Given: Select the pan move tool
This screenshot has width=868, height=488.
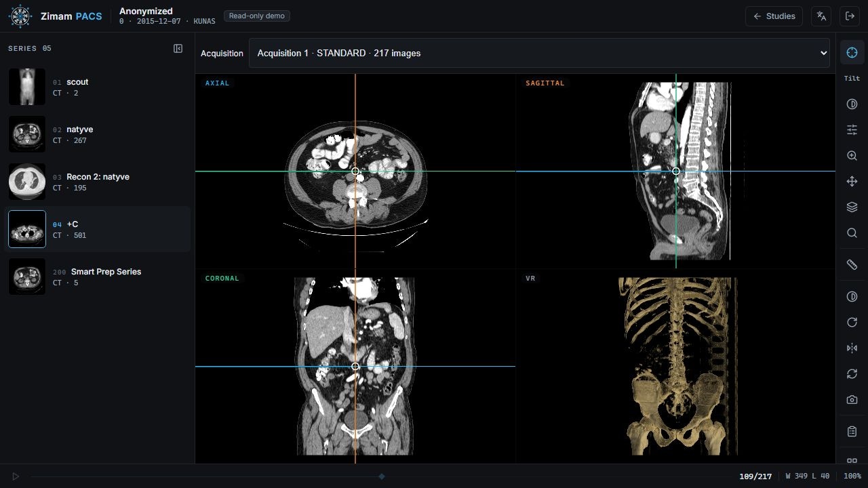Looking at the screenshot, I should [x=852, y=182].
